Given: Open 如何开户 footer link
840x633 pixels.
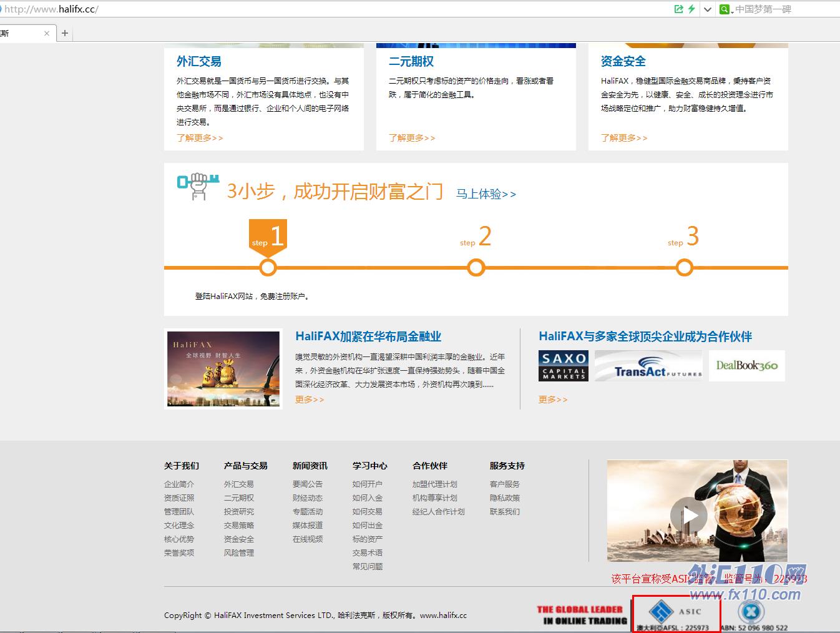Looking at the screenshot, I should tap(368, 484).
